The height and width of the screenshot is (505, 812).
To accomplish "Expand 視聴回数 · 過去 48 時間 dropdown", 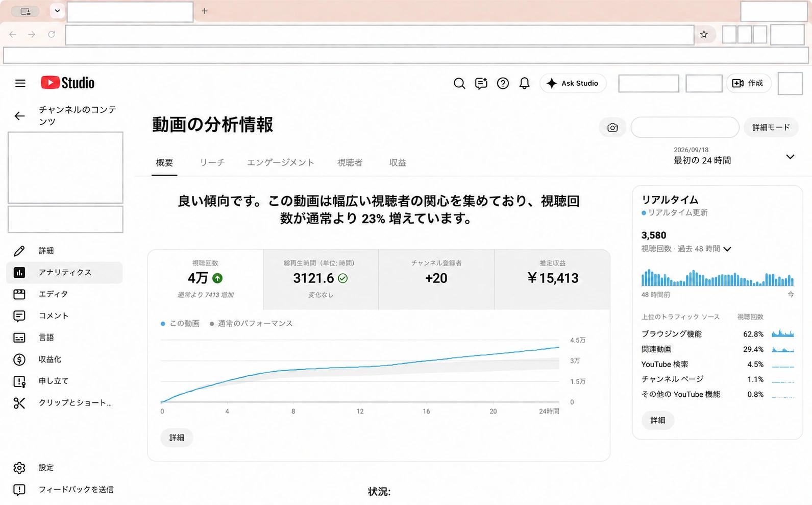I will pos(686,249).
